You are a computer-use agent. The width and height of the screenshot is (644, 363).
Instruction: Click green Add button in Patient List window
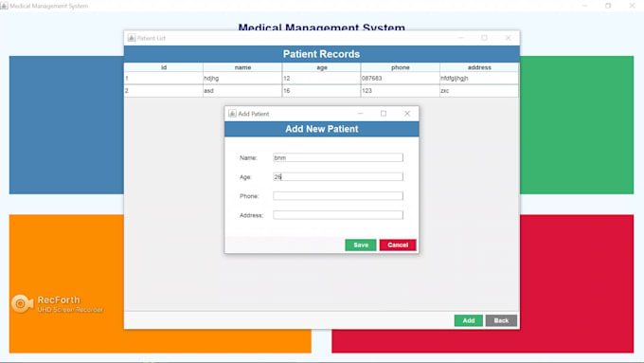pyautogui.click(x=468, y=320)
